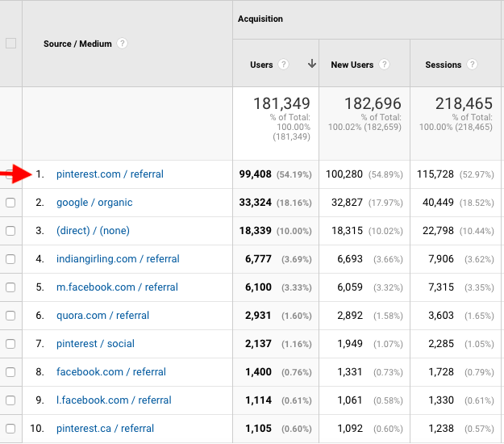Click Users value 1,105 for pinterest.ca
The height and width of the screenshot is (444, 504).
coord(258,429)
